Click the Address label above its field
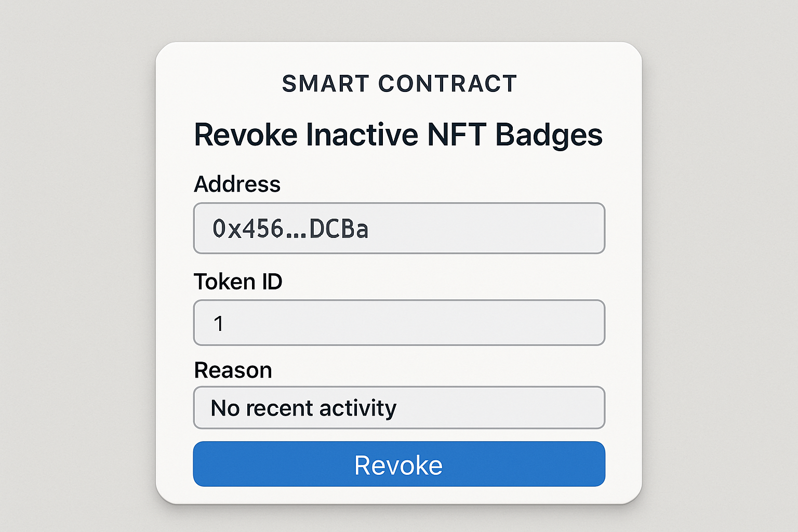This screenshot has width=798, height=532. coord(237,184)
